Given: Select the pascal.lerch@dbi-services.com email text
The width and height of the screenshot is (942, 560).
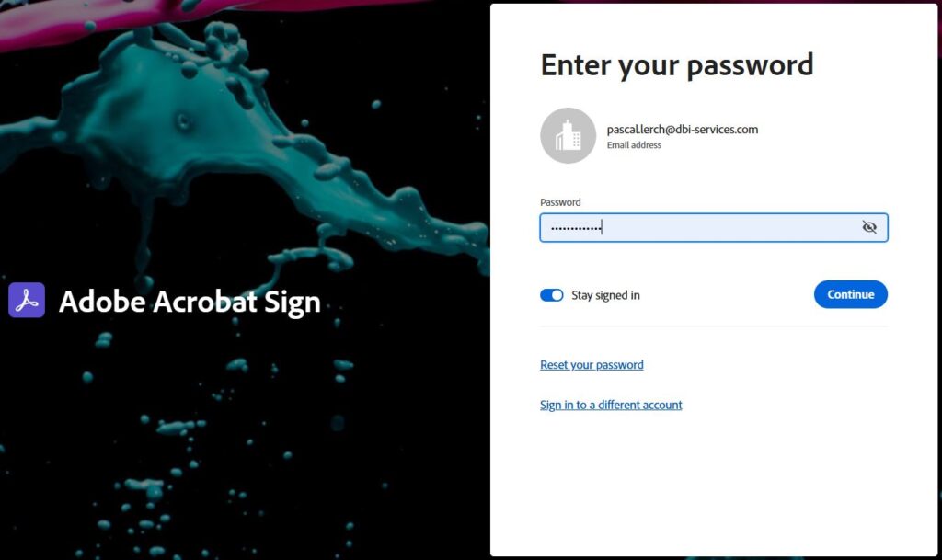Looking at the screenshot, I should 682,129.
